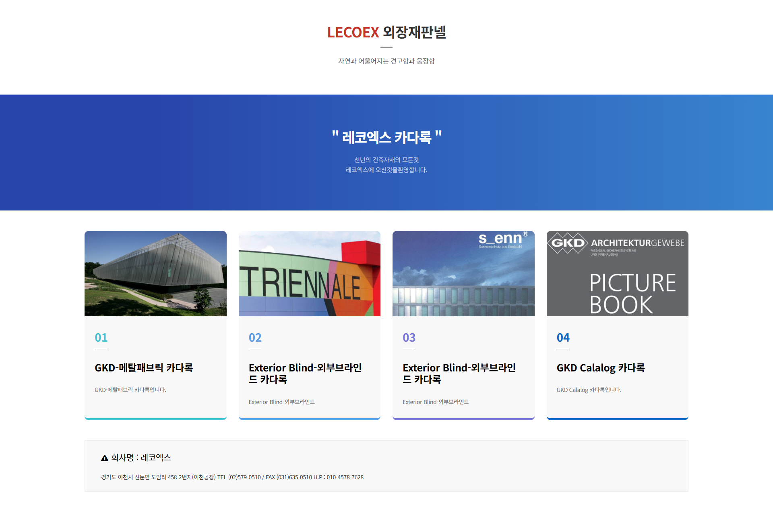Open the GKD-메탈패브릭 카다록 title link
This screenshot has height=532, width=773.
(144, 367)
